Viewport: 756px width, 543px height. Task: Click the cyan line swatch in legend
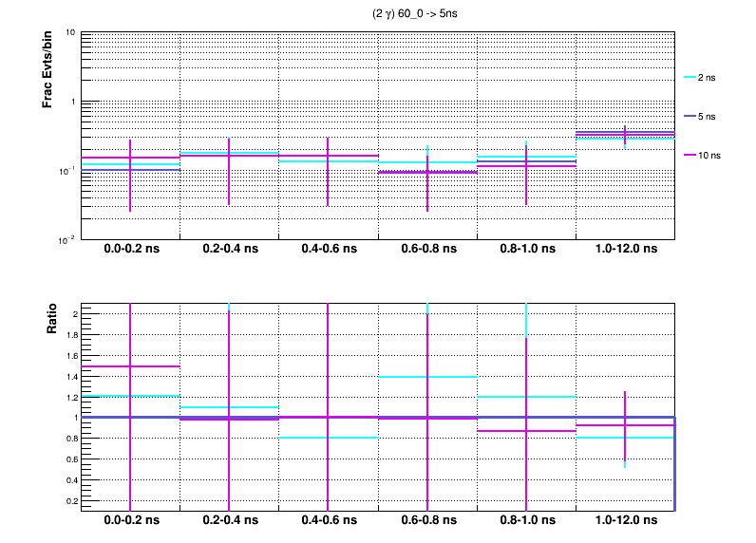tap(690, 77)
